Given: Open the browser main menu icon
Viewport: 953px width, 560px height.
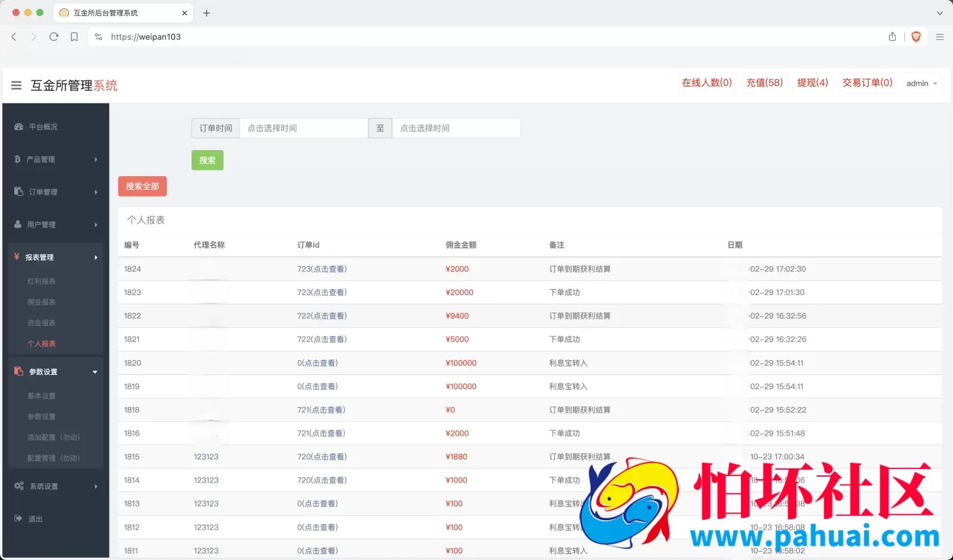Looking at the screenshot, I should (x=940, y=37).
